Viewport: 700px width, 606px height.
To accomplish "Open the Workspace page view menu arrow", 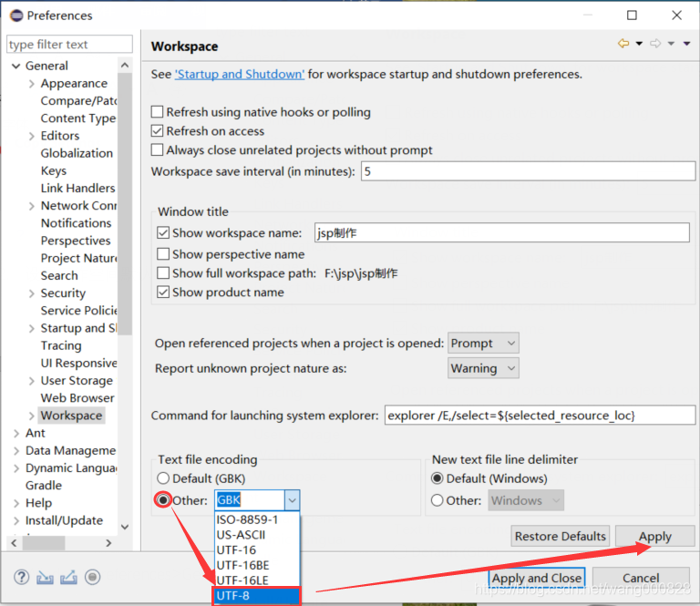I will point(686,44).
